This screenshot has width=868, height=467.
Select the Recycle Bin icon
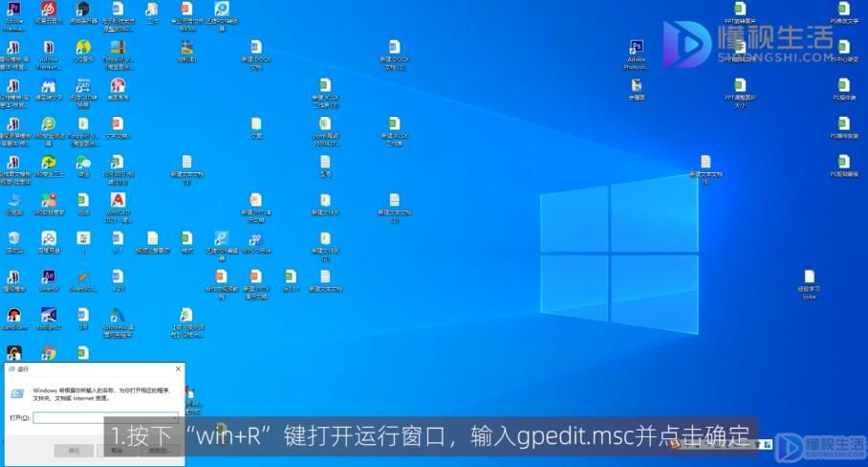click(x=13, y=238)
